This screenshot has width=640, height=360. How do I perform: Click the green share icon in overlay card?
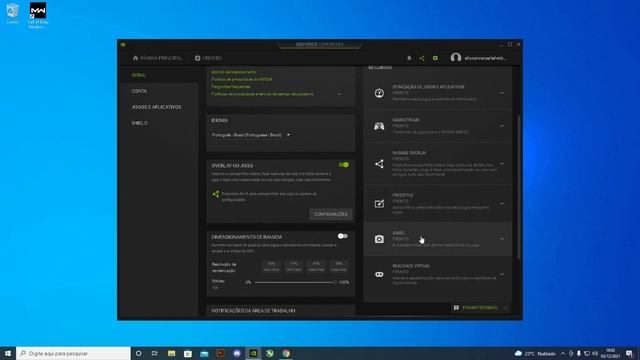[216, 194]
